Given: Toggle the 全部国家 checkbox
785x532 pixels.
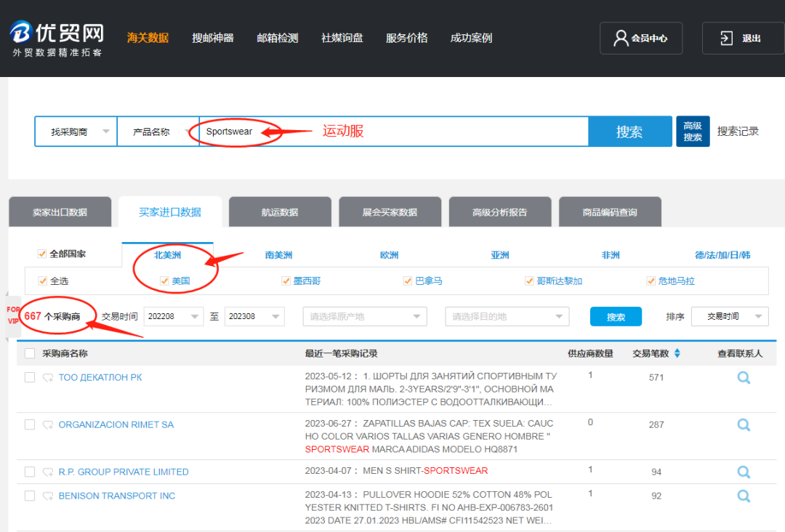Looking at the screenshot, I should click(41, 254).
